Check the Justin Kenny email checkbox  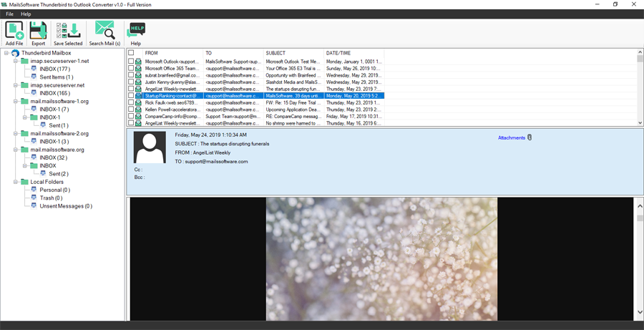(x=131, y=82)
